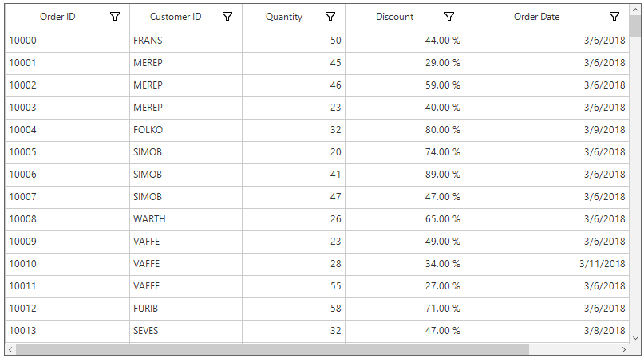This screenshot has height=358, width=644.
Task: Click VAFFE in order 10010 row
Action: click(186, 264)
